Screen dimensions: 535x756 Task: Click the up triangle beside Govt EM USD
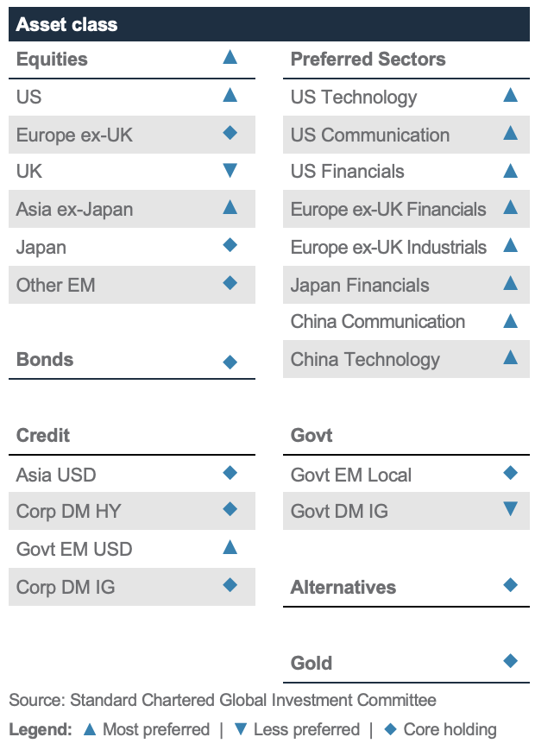[230, 547]
